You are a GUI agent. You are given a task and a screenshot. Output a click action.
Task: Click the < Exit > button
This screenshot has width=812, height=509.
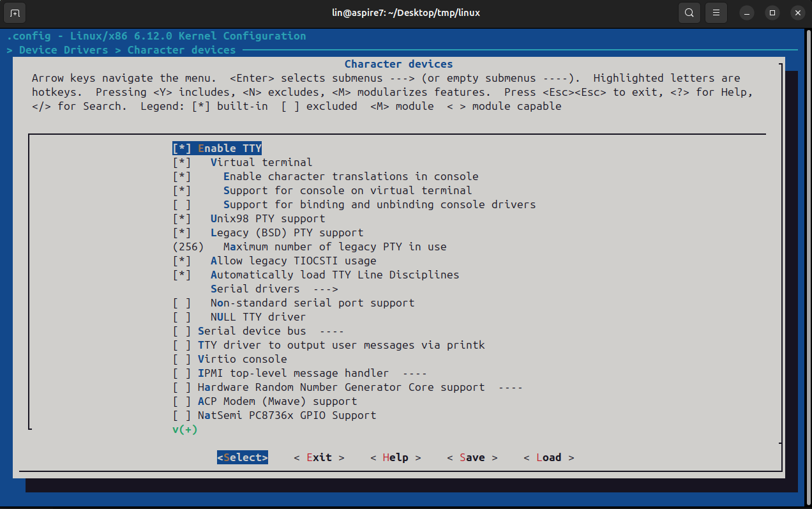[x=319, y=457]
